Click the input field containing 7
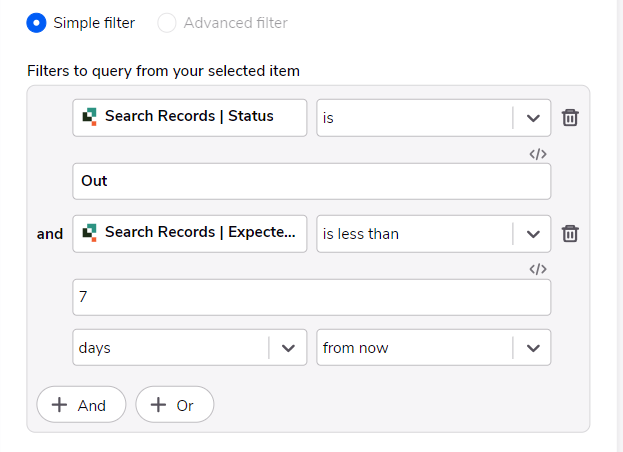This screenshot has width=623, height=452. coord(312,297)
